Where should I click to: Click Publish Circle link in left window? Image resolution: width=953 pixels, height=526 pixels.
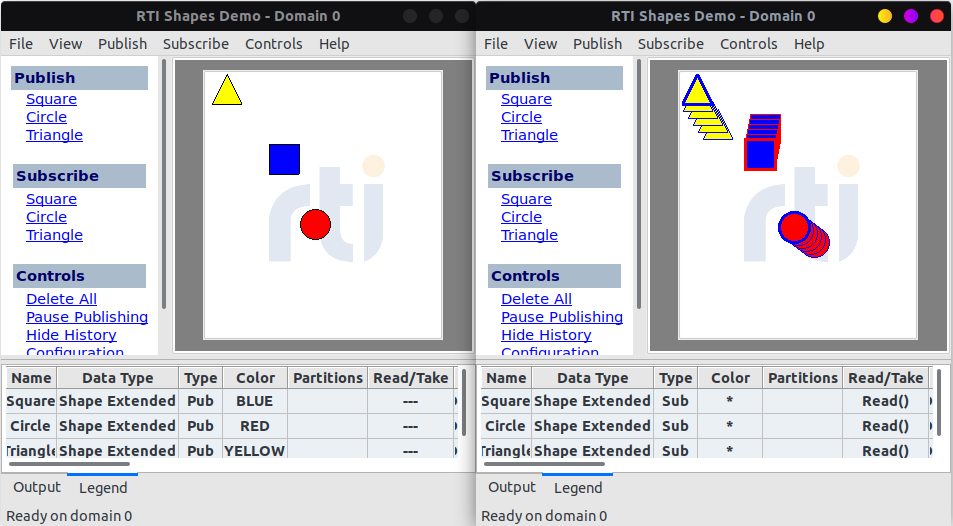pyautogui.click(x=46, y=117)
